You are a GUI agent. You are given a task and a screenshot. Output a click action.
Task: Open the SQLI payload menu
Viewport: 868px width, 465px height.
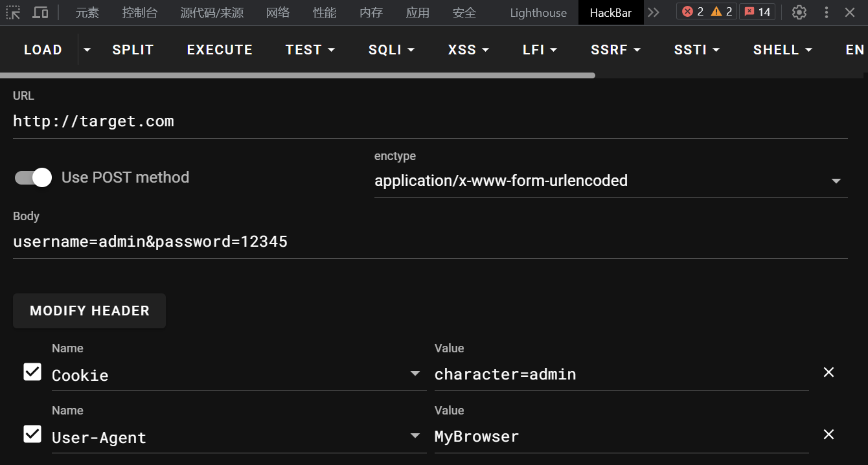point(391,50)
